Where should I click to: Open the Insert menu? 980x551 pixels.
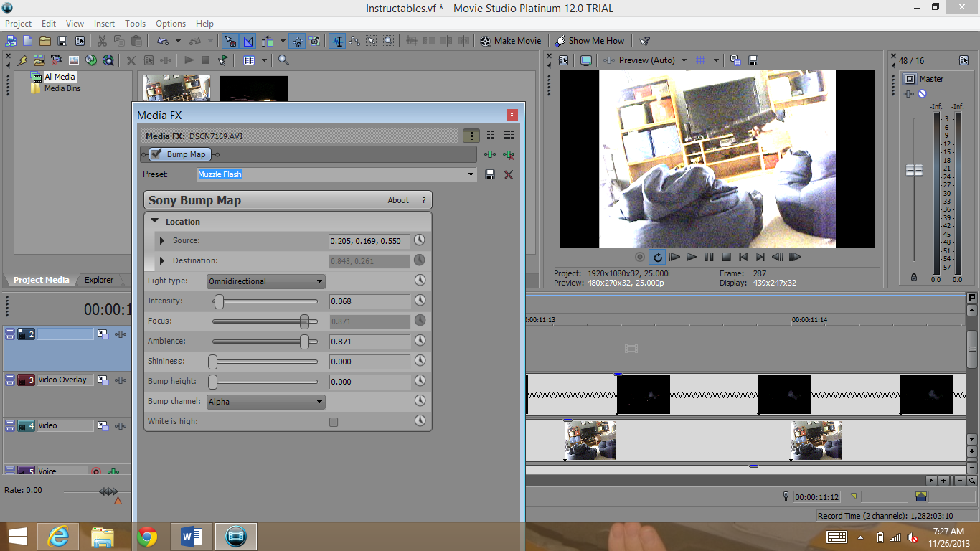[x=104, y=24]
